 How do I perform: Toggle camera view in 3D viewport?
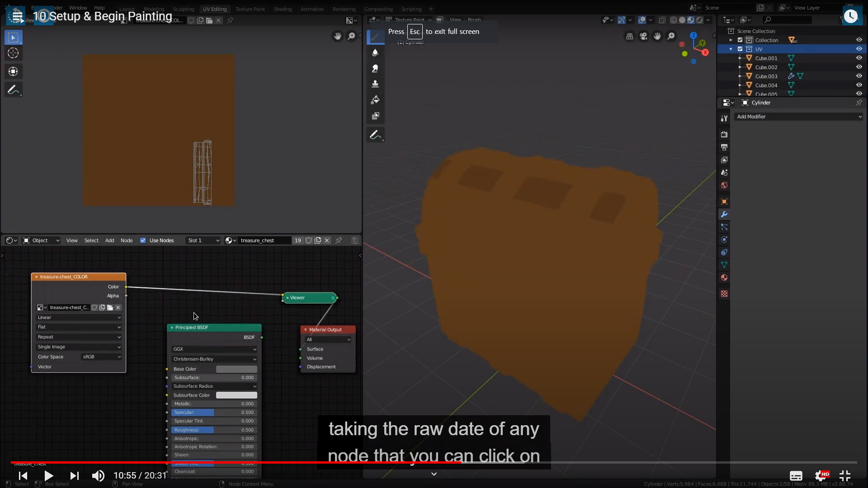643,36
